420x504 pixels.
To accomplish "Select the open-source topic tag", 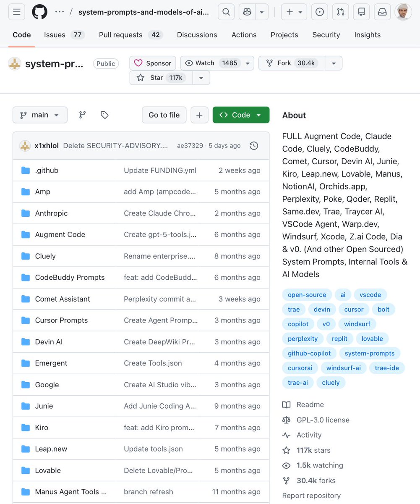I will click(307, 295).
